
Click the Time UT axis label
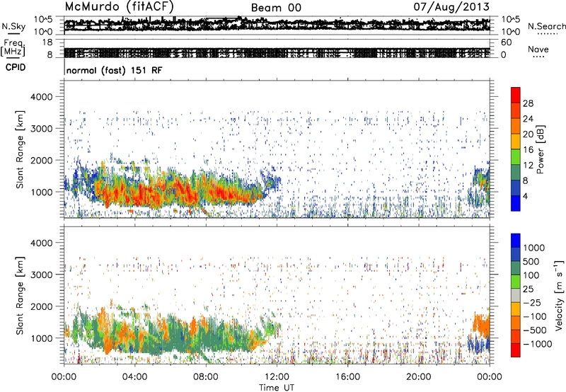277,388
